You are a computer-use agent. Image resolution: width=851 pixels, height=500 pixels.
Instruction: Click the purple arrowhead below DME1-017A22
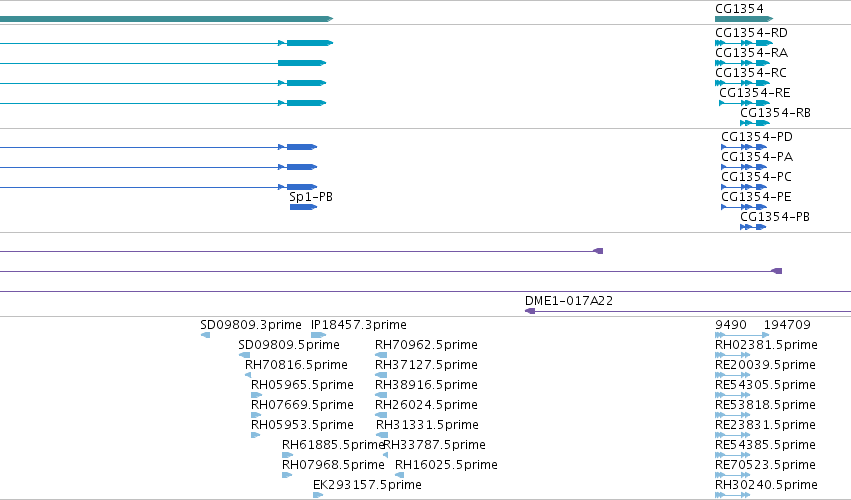click(530, 311)
